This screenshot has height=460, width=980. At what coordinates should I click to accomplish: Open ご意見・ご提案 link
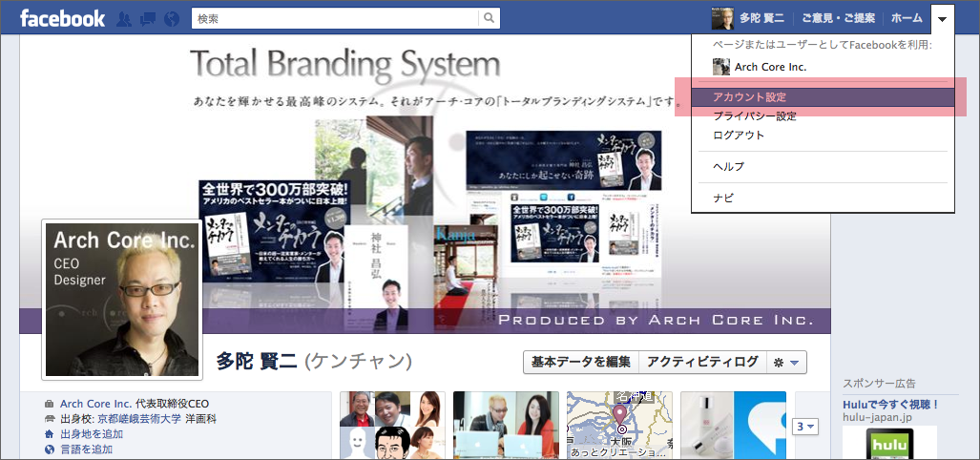838,19
